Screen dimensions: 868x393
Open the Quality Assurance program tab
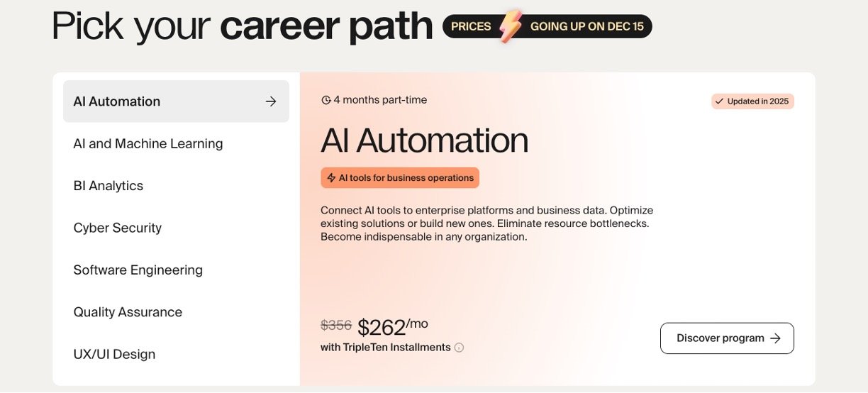coord(128,312)
